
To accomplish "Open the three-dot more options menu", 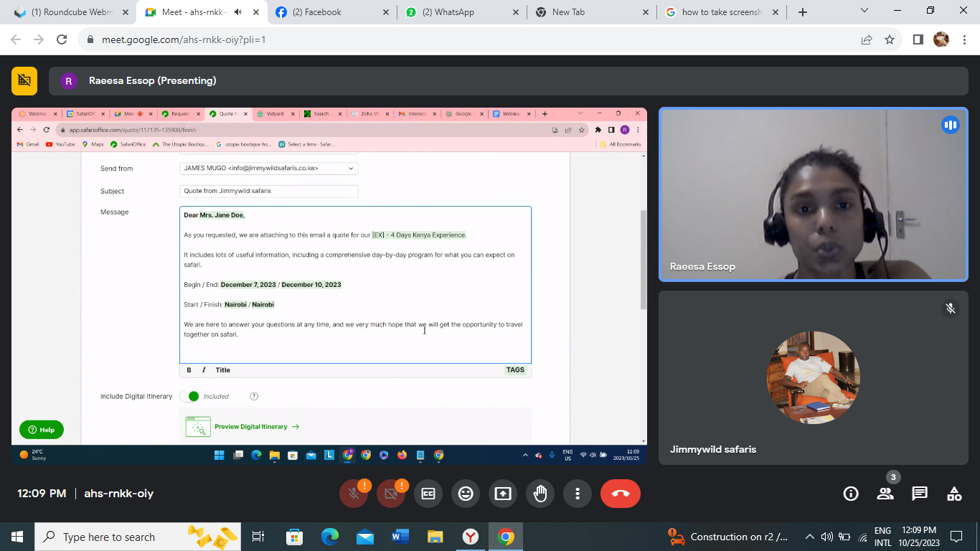I will [x=578, y=494].
